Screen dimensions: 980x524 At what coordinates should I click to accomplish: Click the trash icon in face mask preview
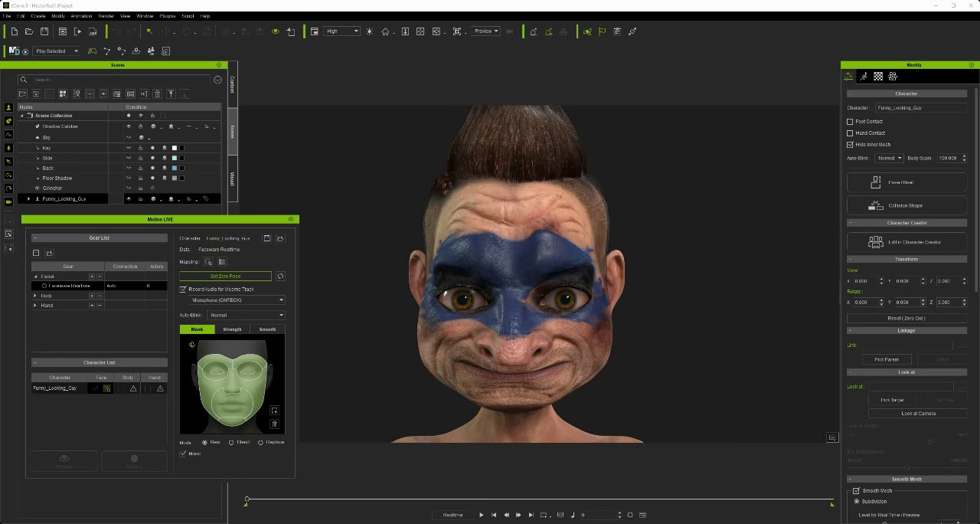pyautogui.click(x=275, y=424)
